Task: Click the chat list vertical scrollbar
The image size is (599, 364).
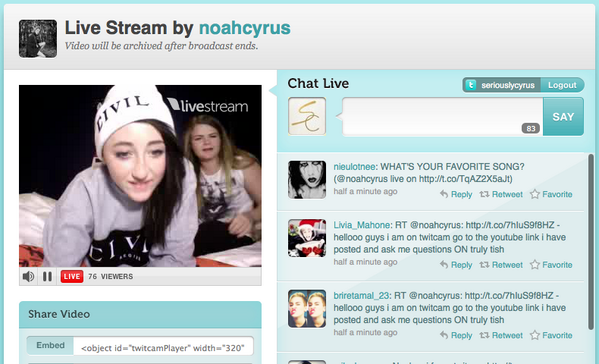Action: (591, 242)
